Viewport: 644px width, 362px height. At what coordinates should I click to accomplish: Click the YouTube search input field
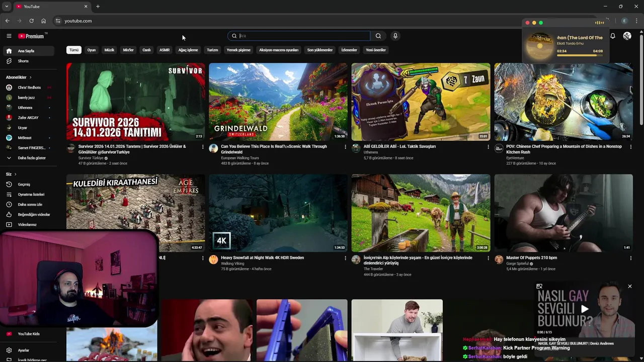click(x=303, y=36)
